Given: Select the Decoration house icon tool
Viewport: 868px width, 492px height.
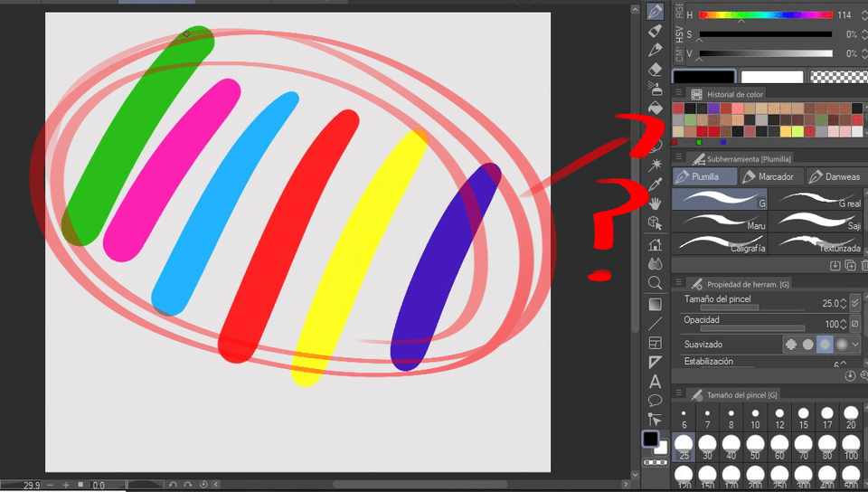Looking at the screenshot, I should [x=655, y=244].
